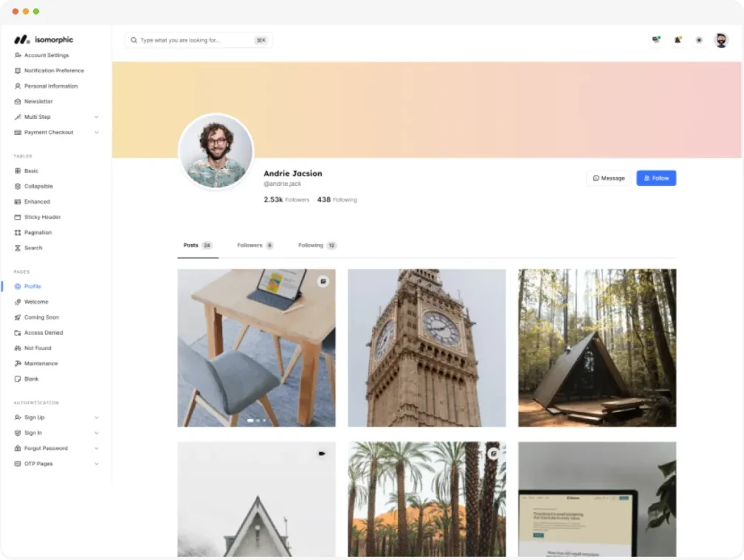Click the carousel dots on desk post
The width and height of the screenshot is (744, 560).
[x=257, y=420]
